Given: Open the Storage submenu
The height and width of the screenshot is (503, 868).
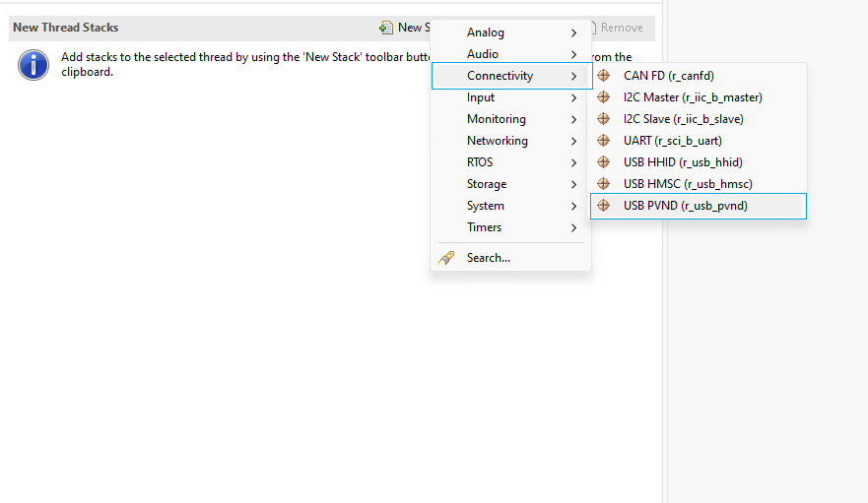Looking at the screenshot, I should tap(510, 184).
